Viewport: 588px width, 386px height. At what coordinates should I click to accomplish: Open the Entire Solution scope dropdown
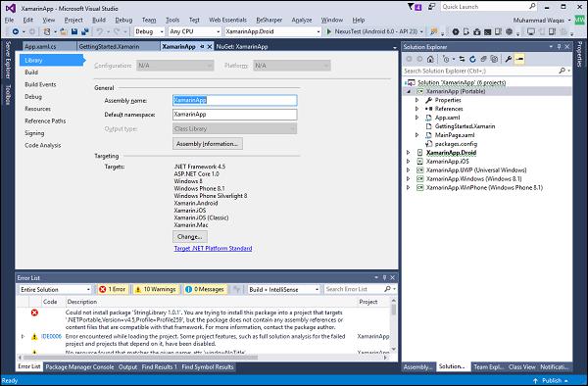tap(55, 289)
